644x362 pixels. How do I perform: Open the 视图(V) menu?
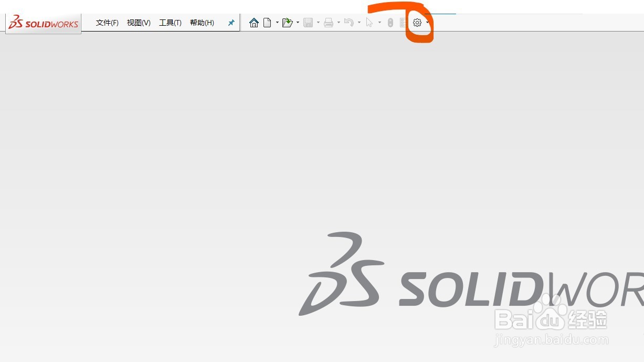[x=139, y=23]
